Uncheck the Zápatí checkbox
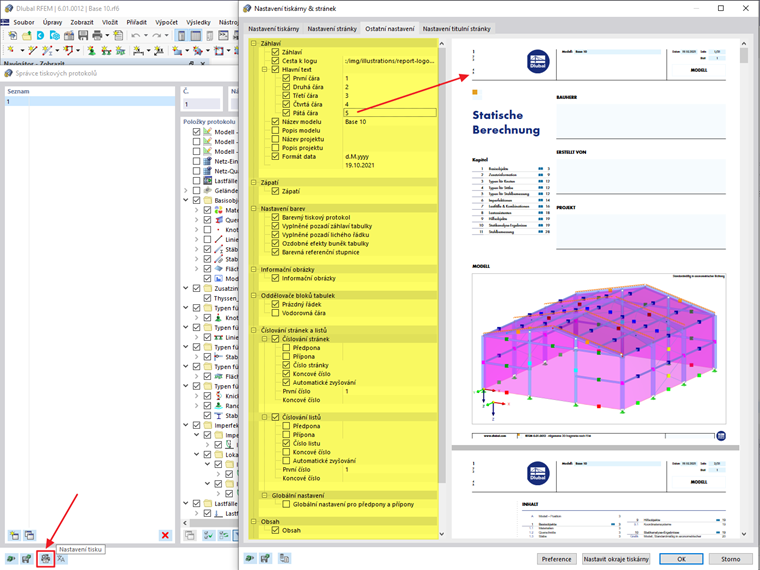The width and height of the screenshot is (760, 570). coord(275,191)
